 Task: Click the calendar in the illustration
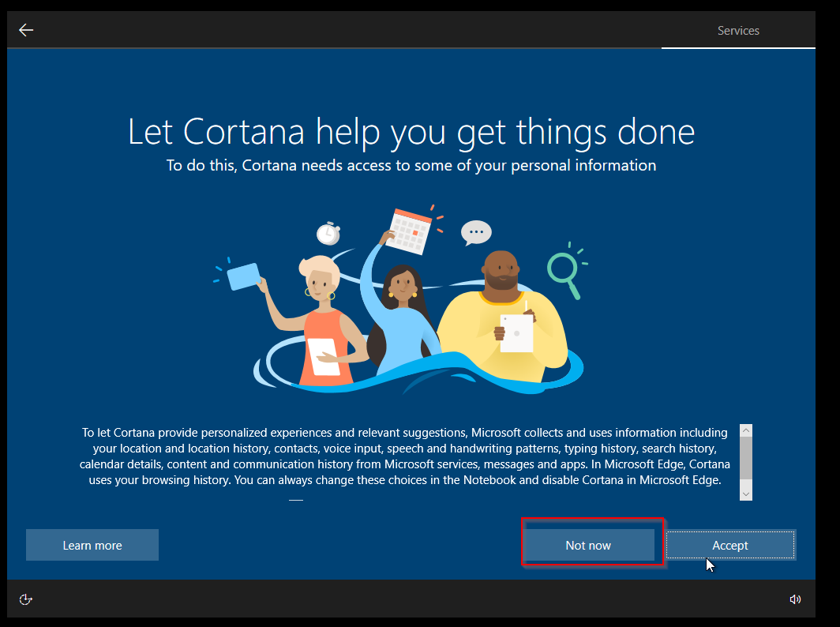[409, 231]
